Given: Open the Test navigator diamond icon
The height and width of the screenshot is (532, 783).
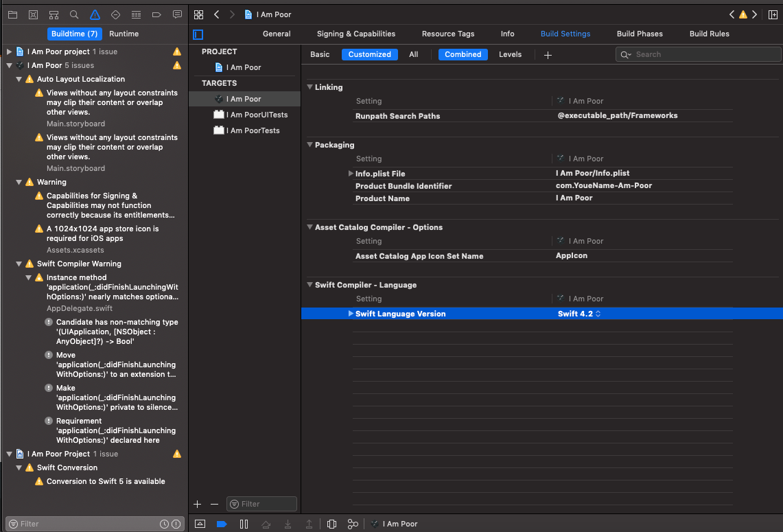Looking at the screenshot, I should pos(115,14).
